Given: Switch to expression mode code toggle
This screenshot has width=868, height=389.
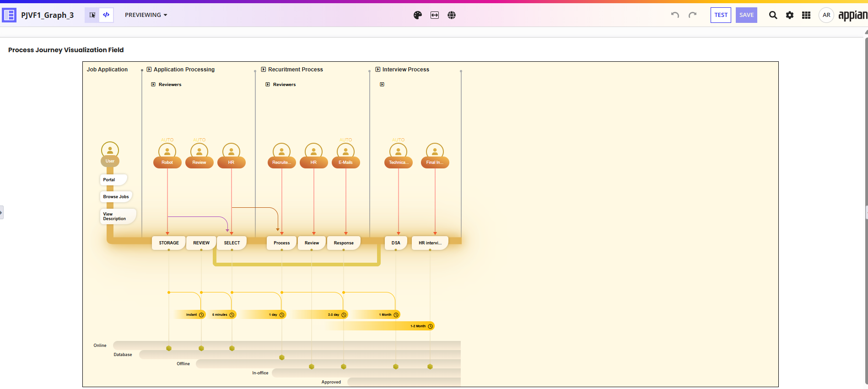Looking at the screenshot, I should [x=106, y=15].
